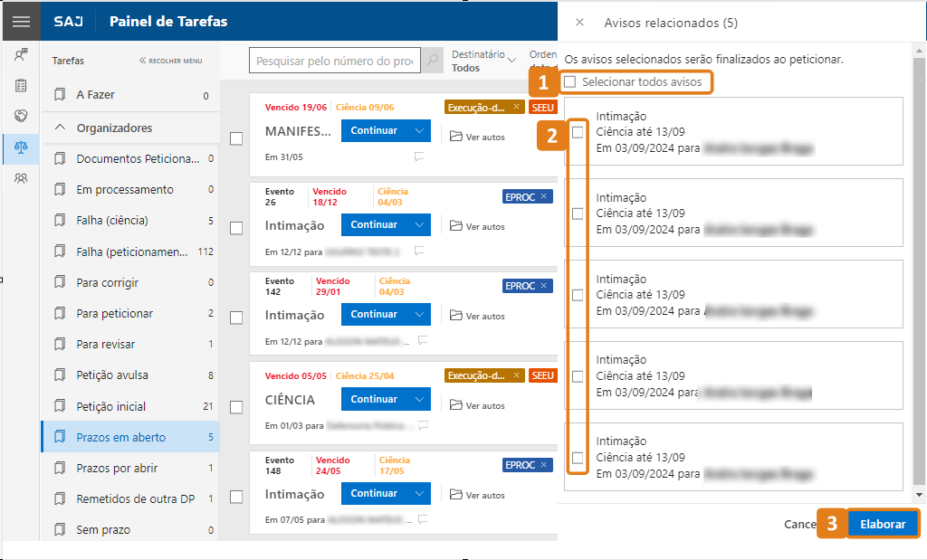Screen dimensions: 927x560
Task: Expand Continuar options arrow on the Evento 142 card
Action: pos(419,314)
